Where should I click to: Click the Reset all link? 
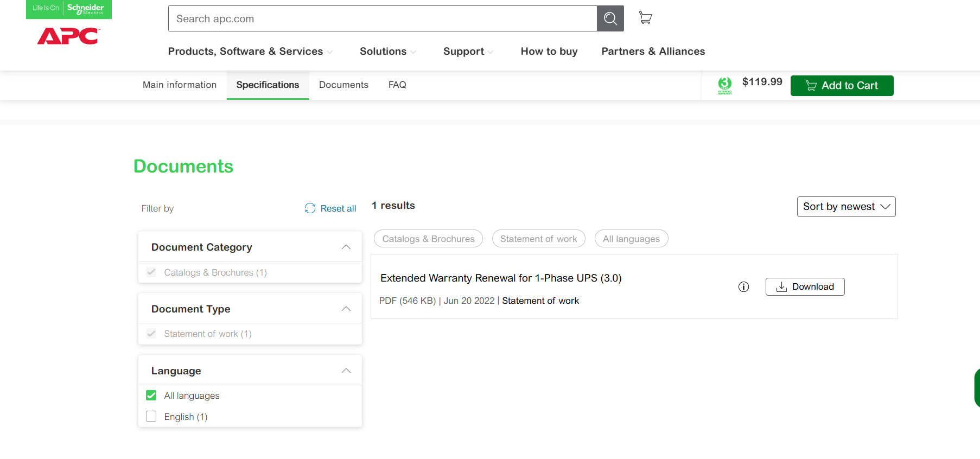coord(338,209)
